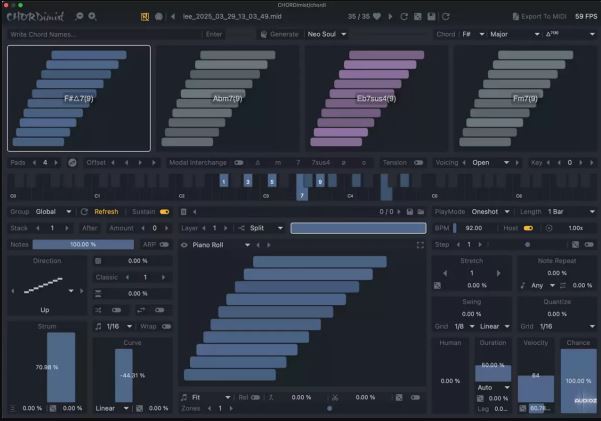Increase Pads count with right arrow
601x421 pixels.
[x=56, y=163]
